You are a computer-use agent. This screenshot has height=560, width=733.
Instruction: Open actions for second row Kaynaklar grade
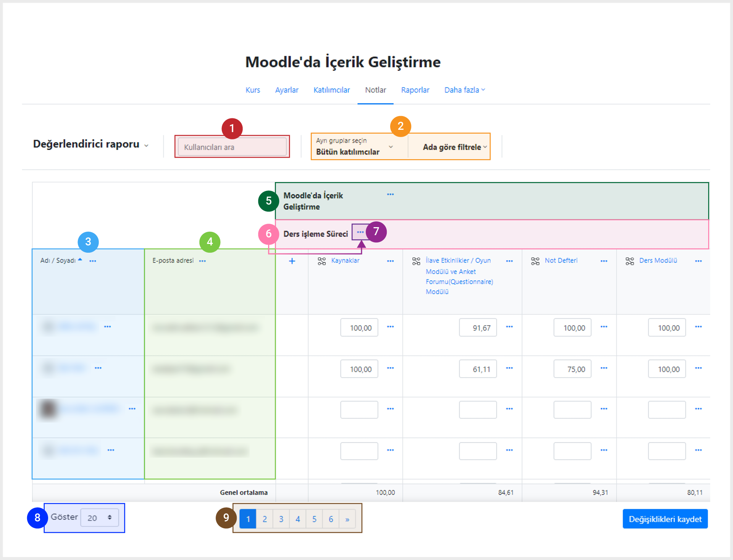pos(390,368)
